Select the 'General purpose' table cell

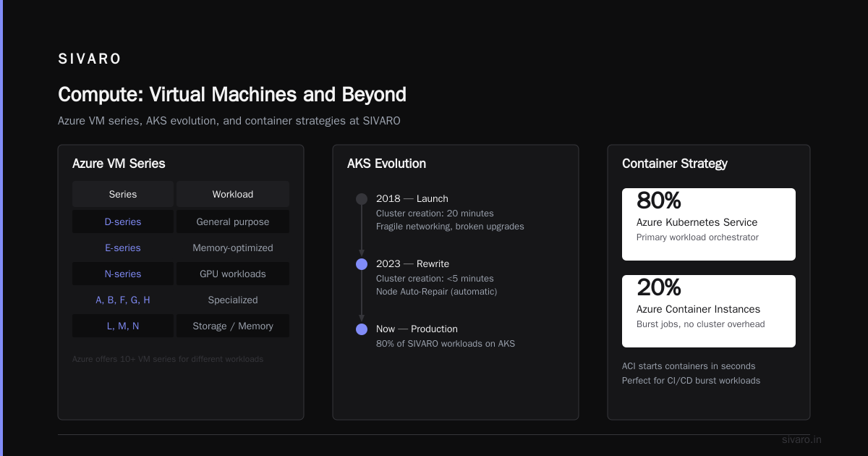click(x=233, y=221)
